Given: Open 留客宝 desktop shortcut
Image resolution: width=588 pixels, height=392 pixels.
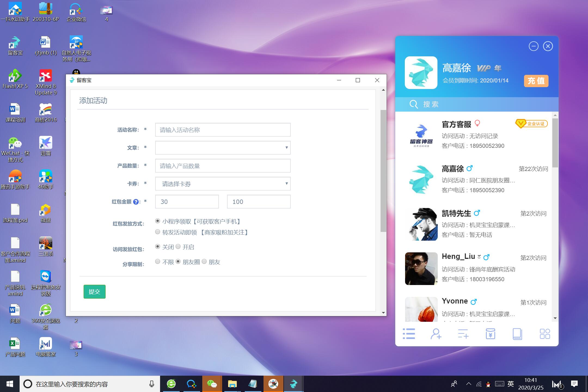Looking at the screenshot, I should click(15, 46).
